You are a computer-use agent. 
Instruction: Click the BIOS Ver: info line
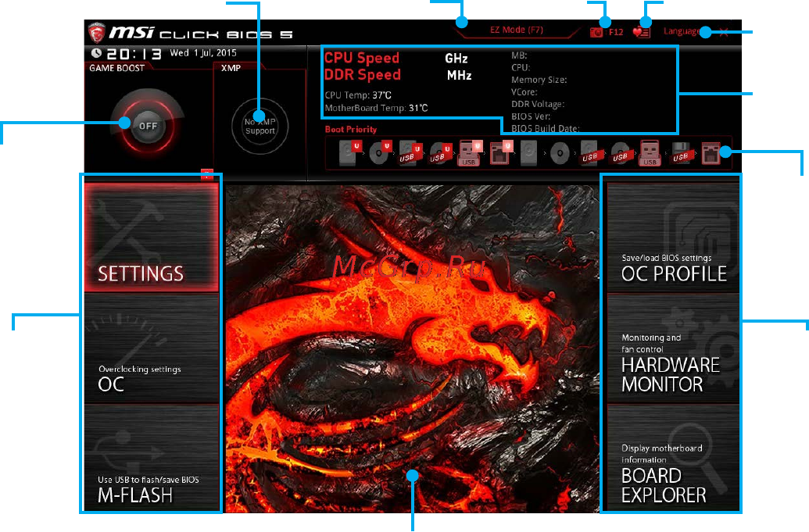(x=531, y=116)
